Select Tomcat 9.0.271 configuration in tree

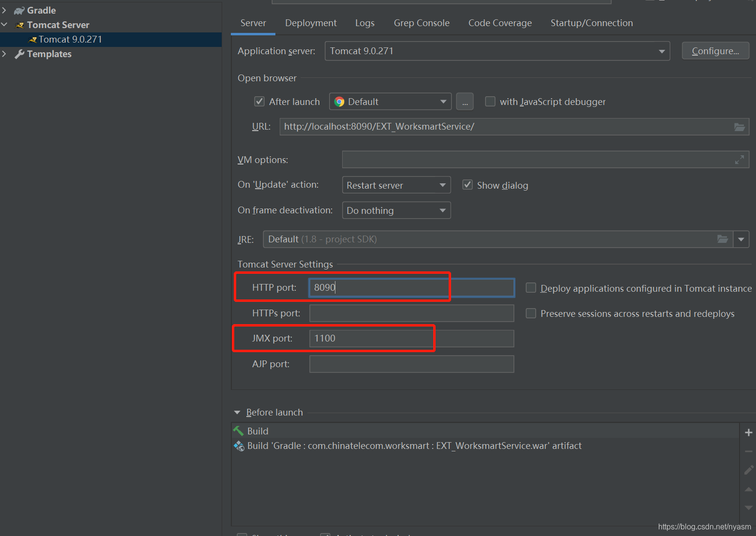[x=111, y=39]
